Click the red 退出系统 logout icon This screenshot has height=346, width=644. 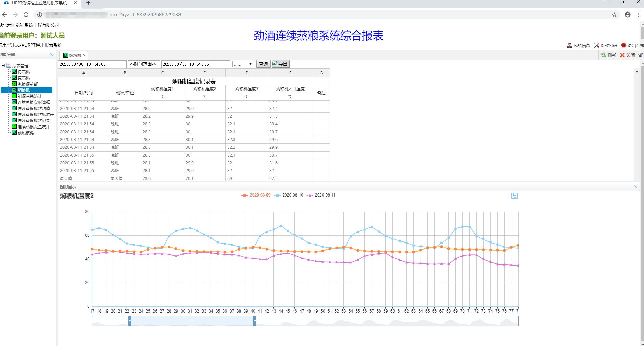624,45
